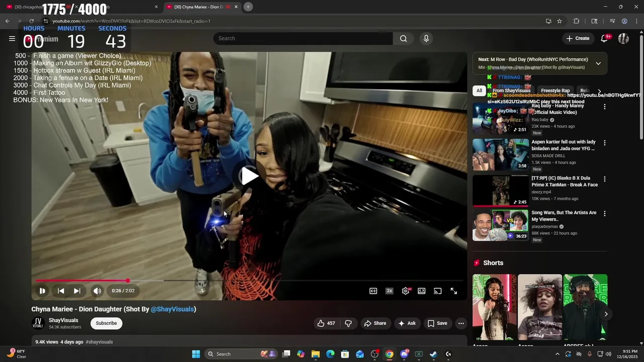Open the @ShayVisuals mention link in title
Screen dimensions: 644x362
[172, 309]
